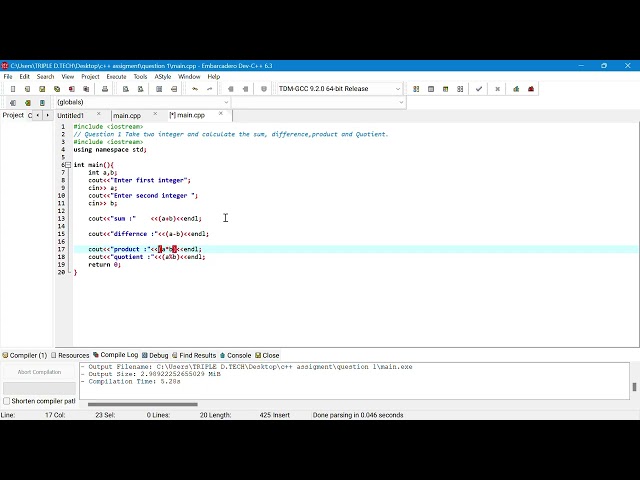Screen dimensions: 640x480
Task: Click the Open file toolbar icon
Action: (27, 89)
